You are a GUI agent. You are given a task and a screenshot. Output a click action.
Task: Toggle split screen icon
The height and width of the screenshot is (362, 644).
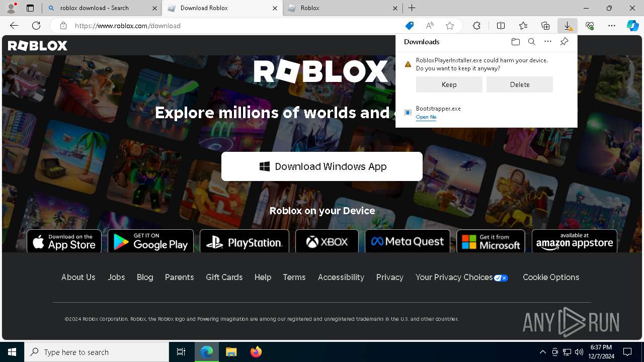[x=501, y=26]
